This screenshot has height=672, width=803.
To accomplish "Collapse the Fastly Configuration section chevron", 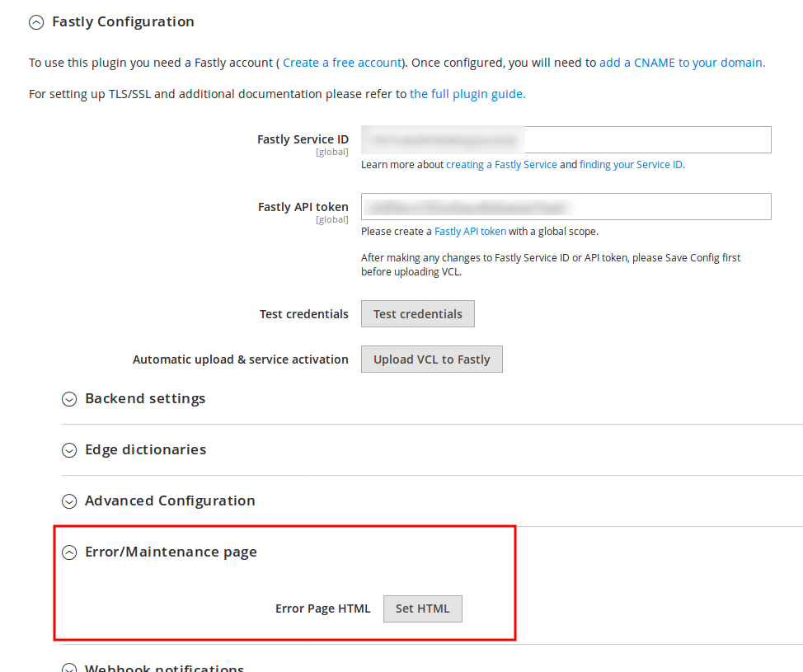I will click(35, 23).
